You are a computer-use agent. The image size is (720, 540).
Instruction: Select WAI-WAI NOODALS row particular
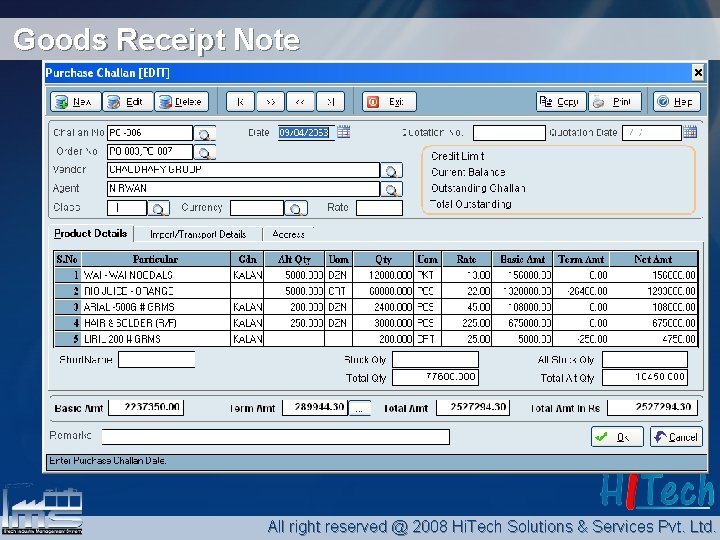pyautogui.click(x=156, y=275)
